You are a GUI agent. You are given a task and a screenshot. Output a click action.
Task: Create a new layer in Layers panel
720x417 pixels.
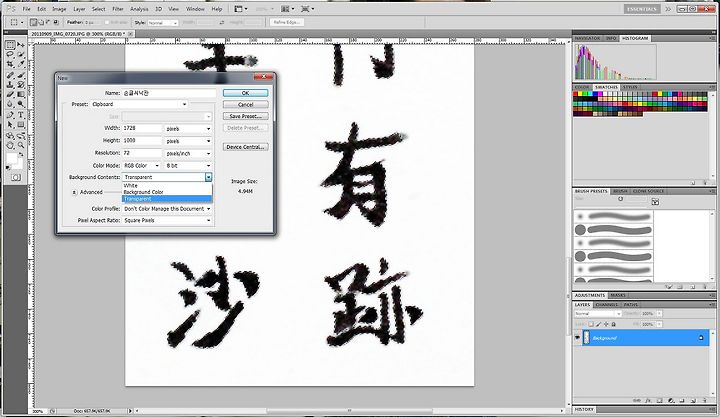click(694, 401)
